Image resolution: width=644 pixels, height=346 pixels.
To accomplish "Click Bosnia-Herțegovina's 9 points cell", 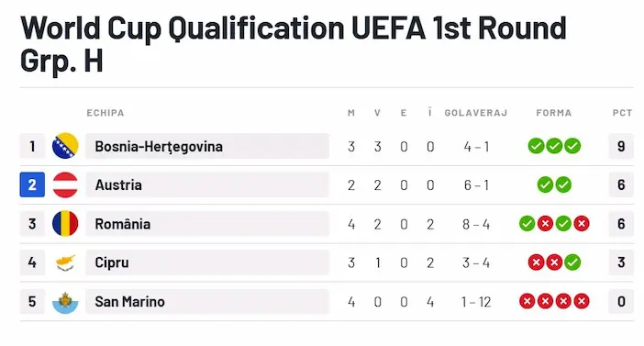I will tap(621, 146).
